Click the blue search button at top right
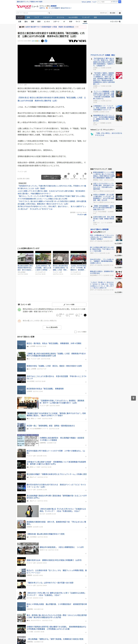138x644 pixels. pos(120,2)
